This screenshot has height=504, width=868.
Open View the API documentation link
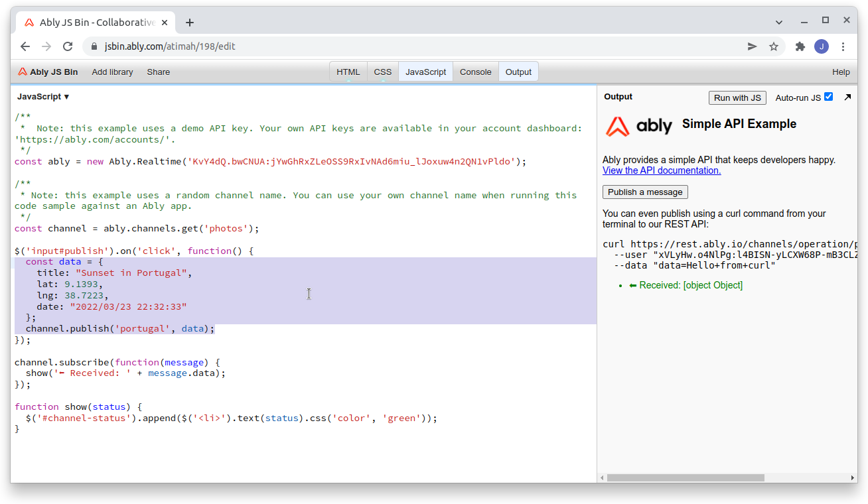coord(662,170)
